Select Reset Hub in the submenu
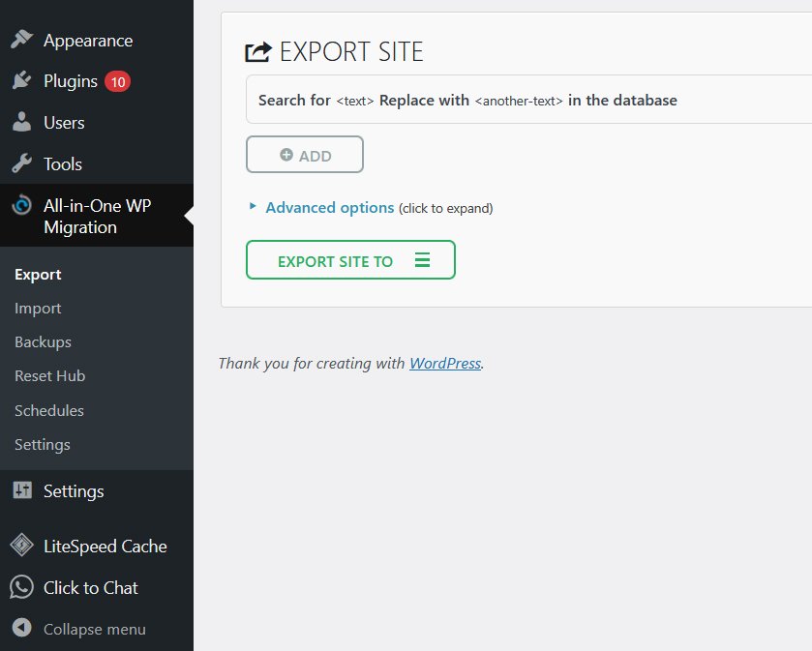 pyautogui.click(x=49, y=376)
